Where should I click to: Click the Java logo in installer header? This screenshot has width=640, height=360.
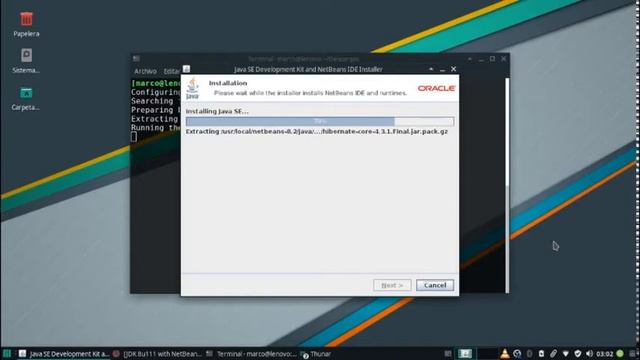click(192, 89)
